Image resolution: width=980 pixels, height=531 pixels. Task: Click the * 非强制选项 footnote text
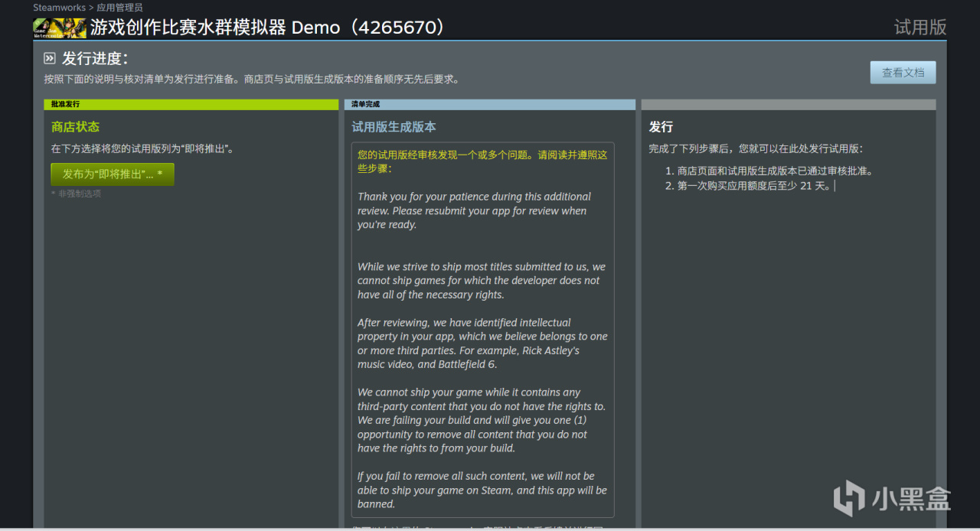[x=76, y=194]
